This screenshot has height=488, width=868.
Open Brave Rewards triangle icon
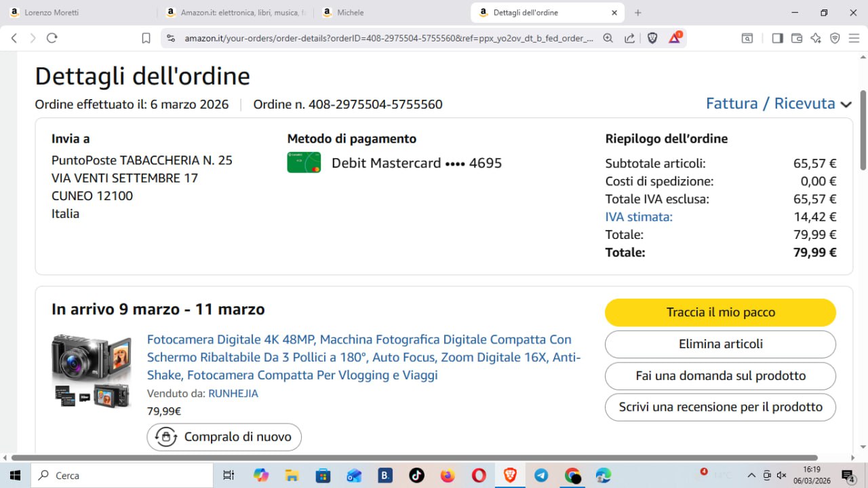(x=675, y=38)
